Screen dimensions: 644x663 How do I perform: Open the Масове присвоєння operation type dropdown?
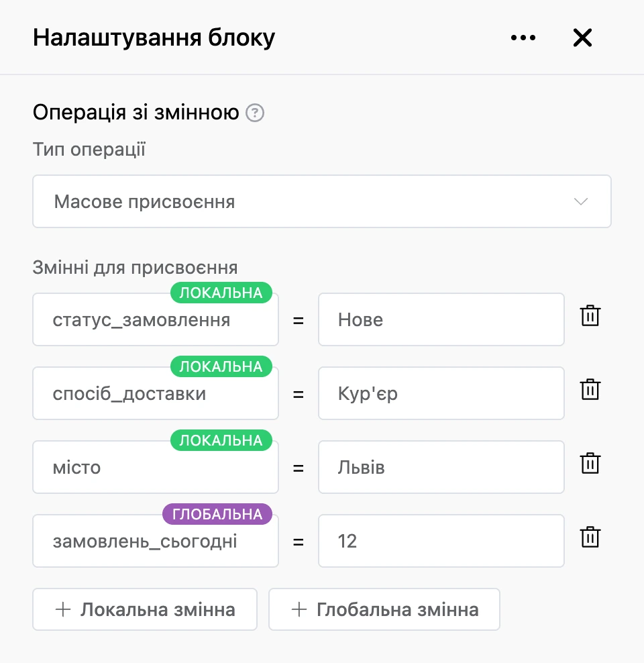tap(322, 201)
